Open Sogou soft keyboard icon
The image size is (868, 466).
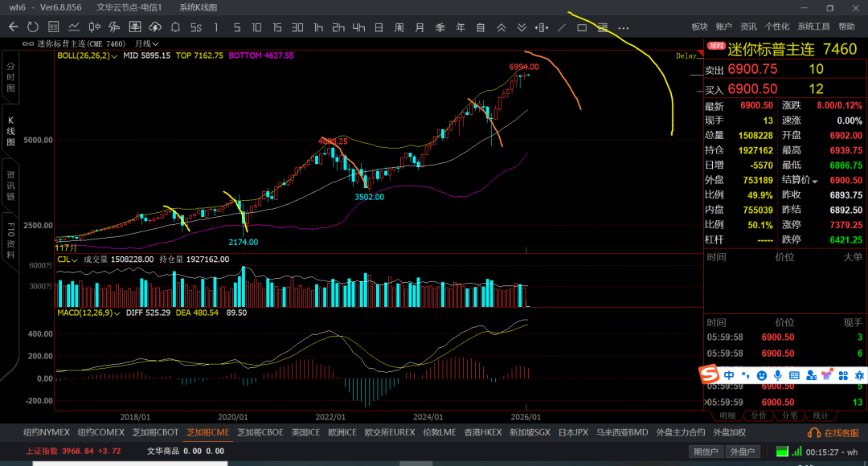coord(794,375)
